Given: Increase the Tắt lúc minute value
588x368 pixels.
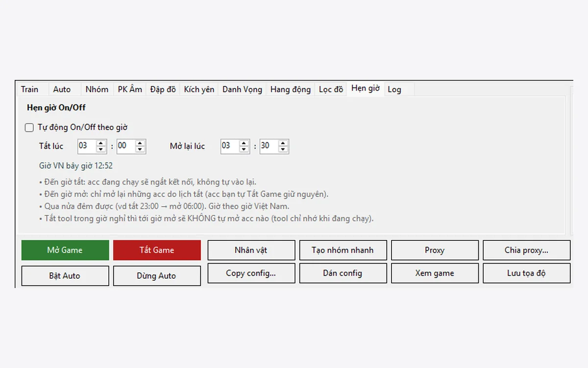Looking at the screenshot, I should click(x=140, y=143).
